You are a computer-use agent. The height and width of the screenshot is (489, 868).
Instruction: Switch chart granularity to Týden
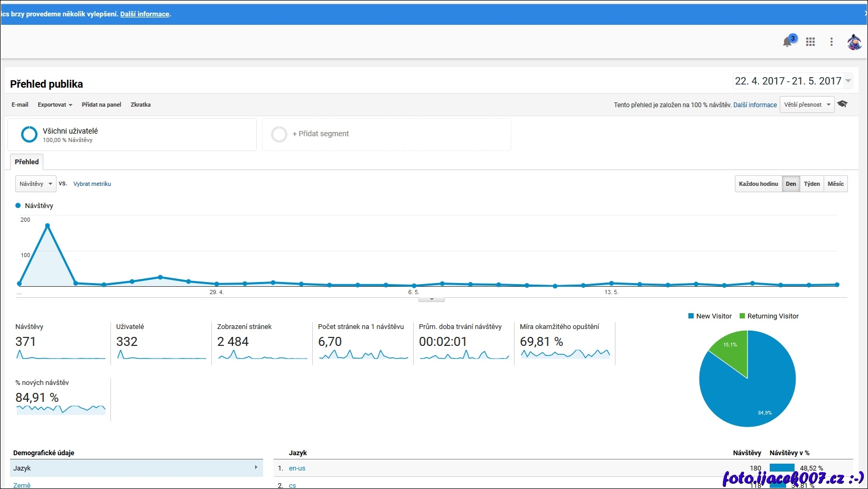pos(811,184)
